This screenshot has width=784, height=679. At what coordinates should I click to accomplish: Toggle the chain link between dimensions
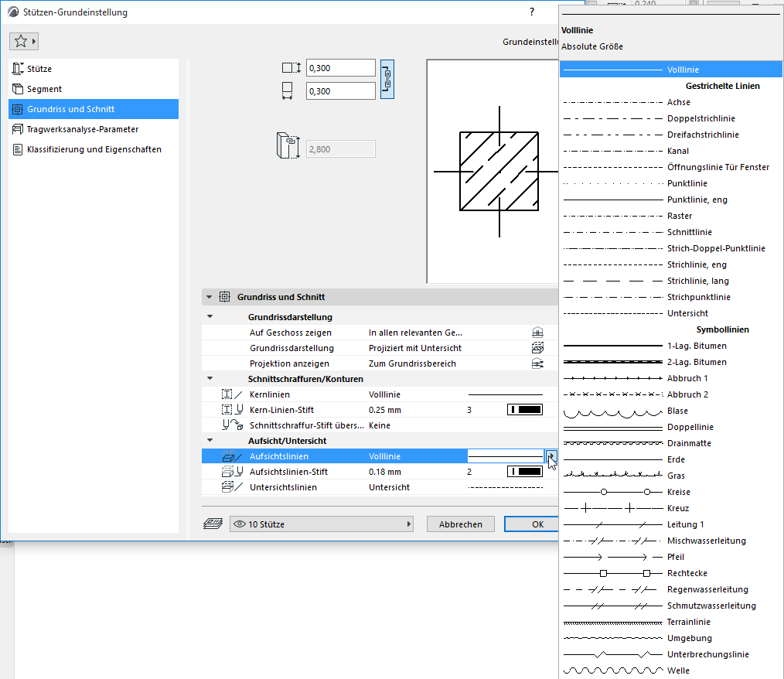pos(387,79)
